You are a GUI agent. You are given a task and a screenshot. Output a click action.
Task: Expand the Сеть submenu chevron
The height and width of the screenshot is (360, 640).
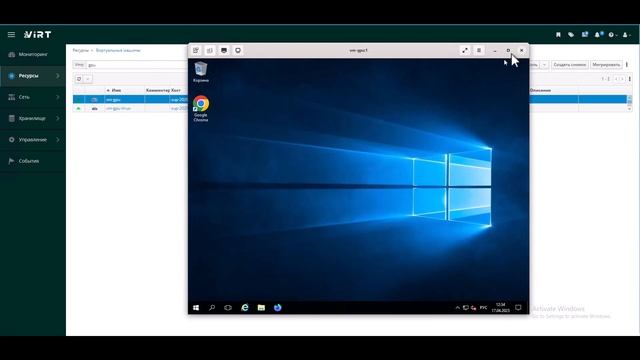pyautogui.click(x=58, y=97)
